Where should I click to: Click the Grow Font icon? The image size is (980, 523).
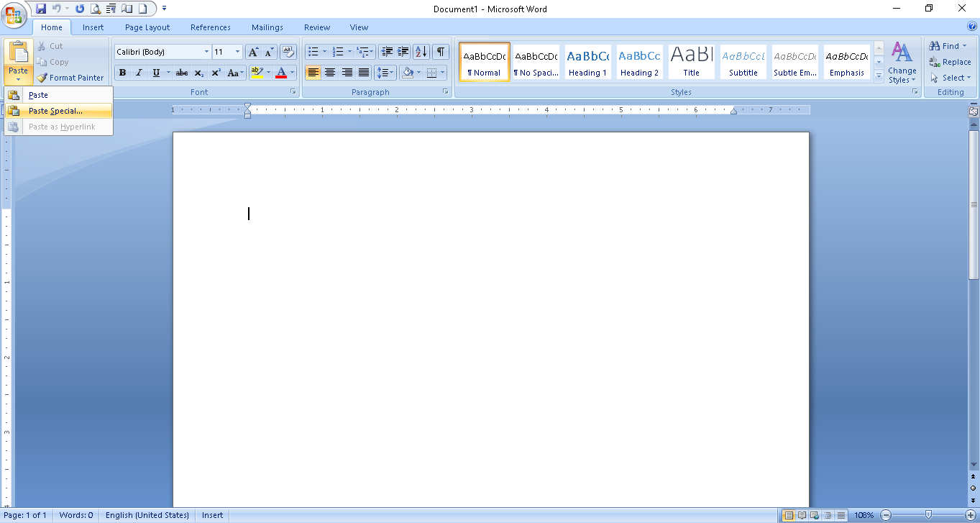[253, 52]
